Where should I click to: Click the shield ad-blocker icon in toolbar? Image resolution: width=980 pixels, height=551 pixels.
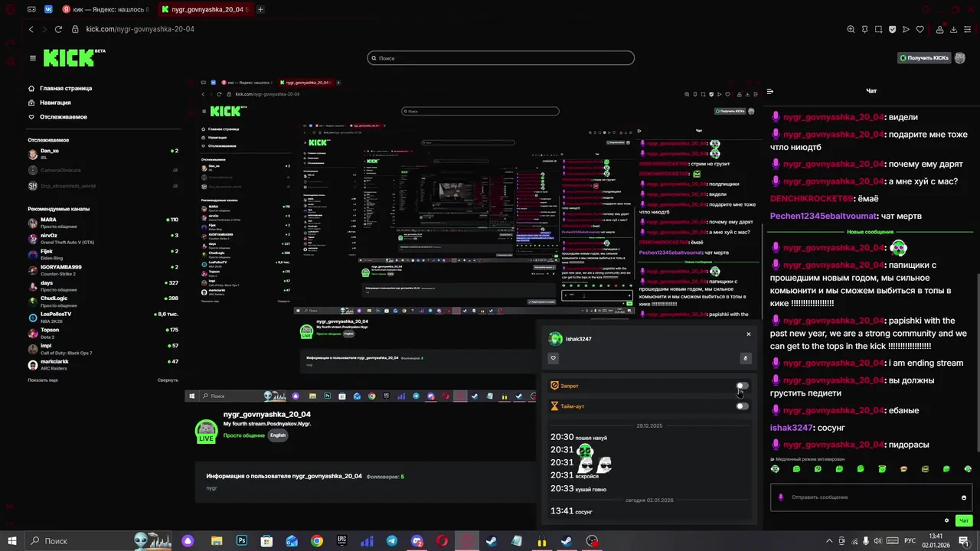(x=892, y=29)
